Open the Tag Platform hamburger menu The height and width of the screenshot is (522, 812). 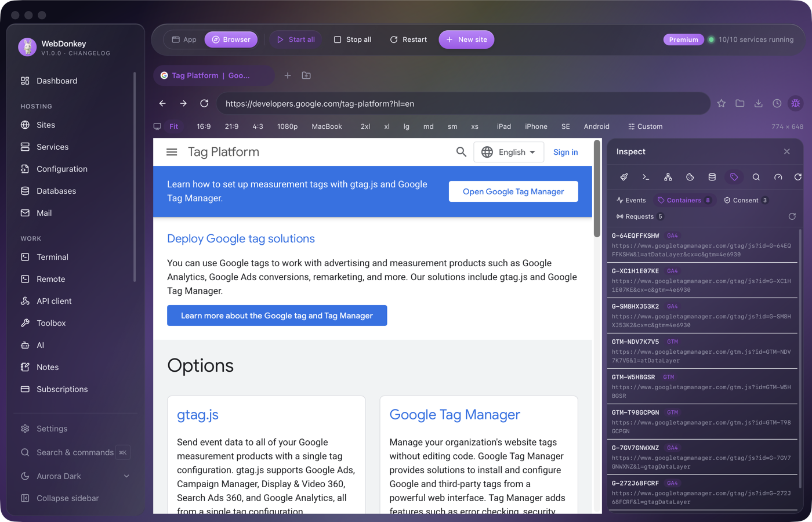(172, 152)
